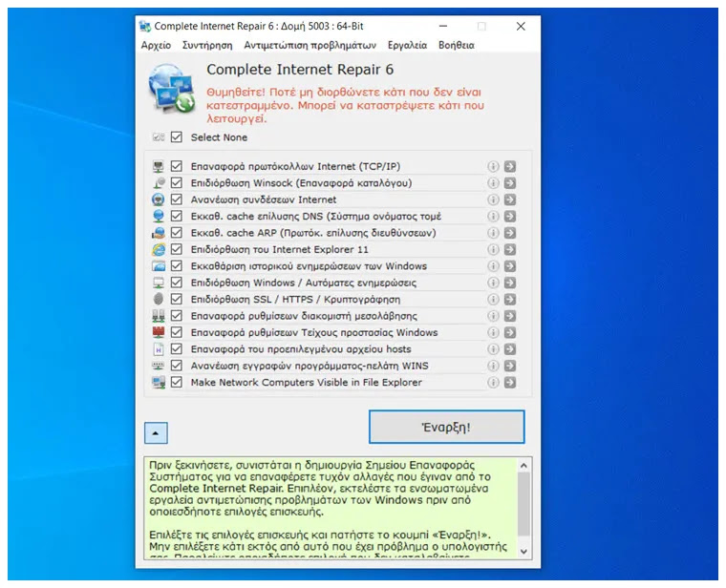Info icon for Make Network Computers Visible
This screenshot has width=726, height=588.
(x=493, y=383)
